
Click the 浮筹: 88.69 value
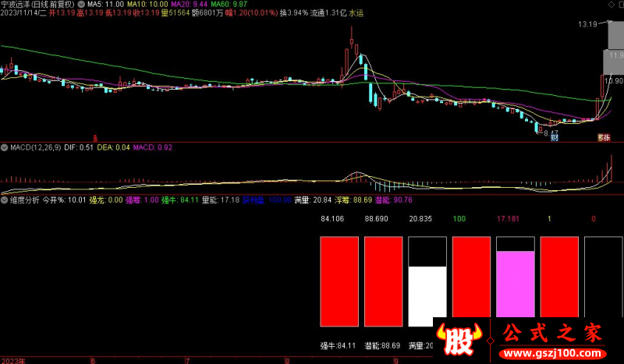click(353, 200)
